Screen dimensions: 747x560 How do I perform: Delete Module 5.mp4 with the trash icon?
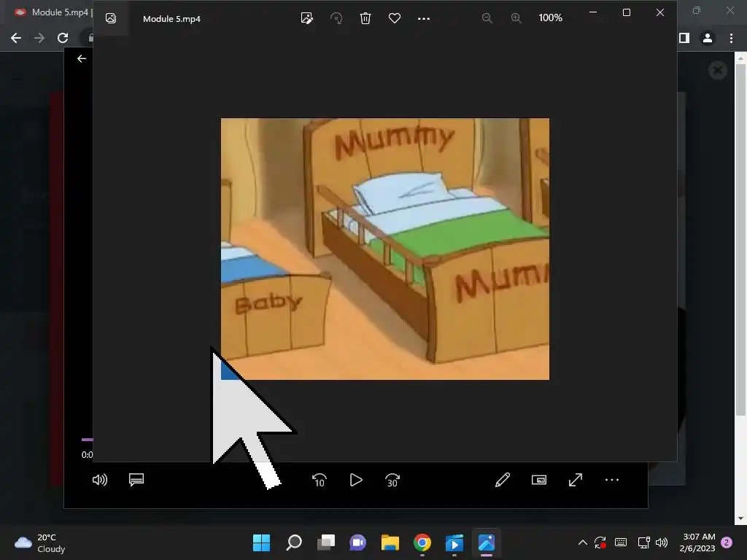[x=365, y=18]
